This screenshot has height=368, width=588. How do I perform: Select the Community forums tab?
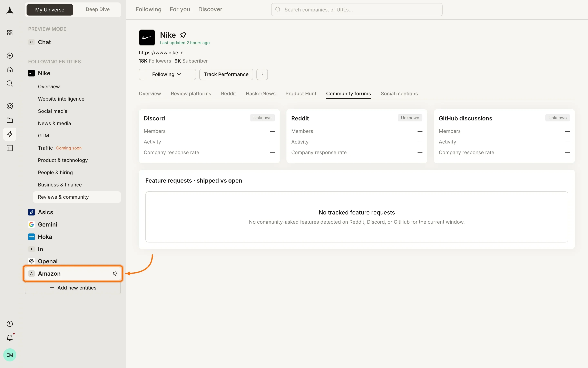tap(349, 93)
